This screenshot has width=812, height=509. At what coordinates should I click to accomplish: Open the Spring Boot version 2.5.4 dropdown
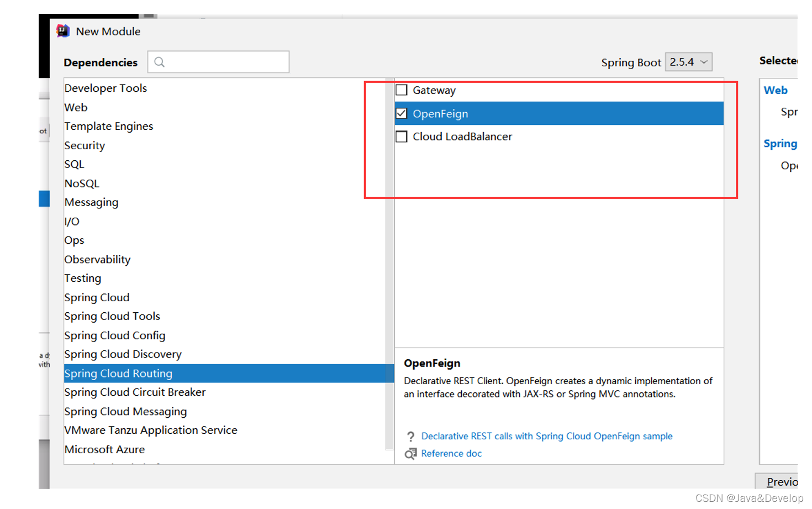[x=688, y=62]
